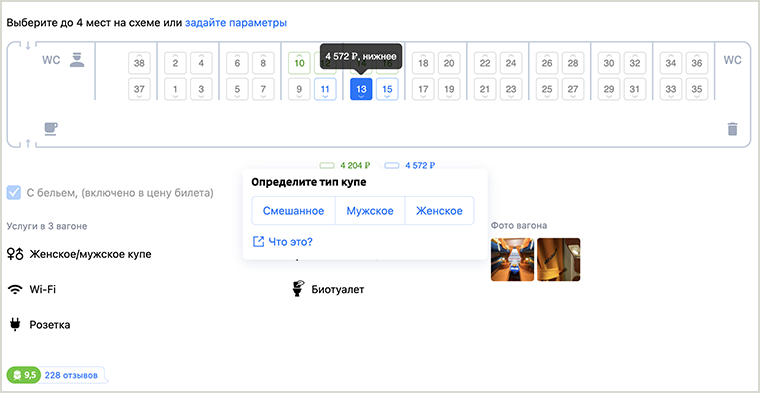Select seat 30 on the carriage map
This screenshot has height=393, width=760.
coord(609,63)
